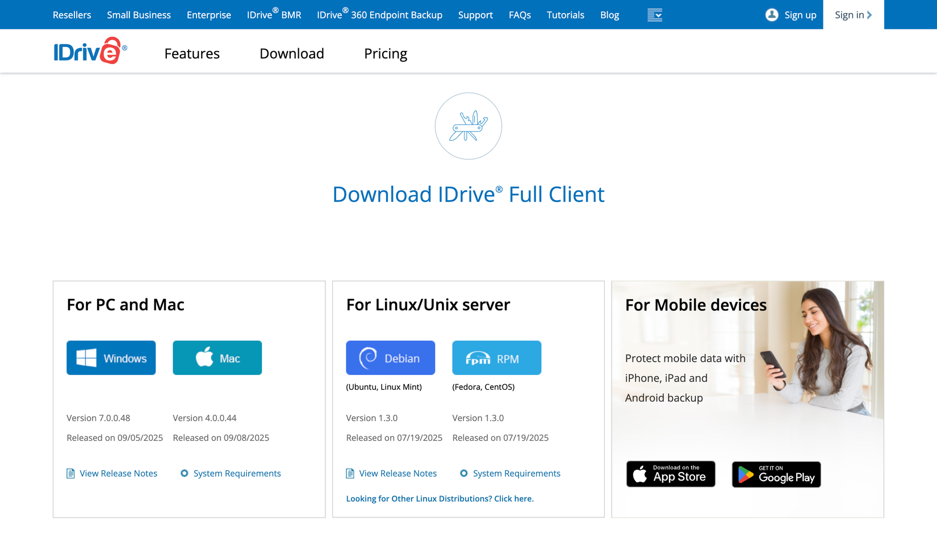
Task: Click RPM Version 1.3.0 text
Action: tap(478, 418)
